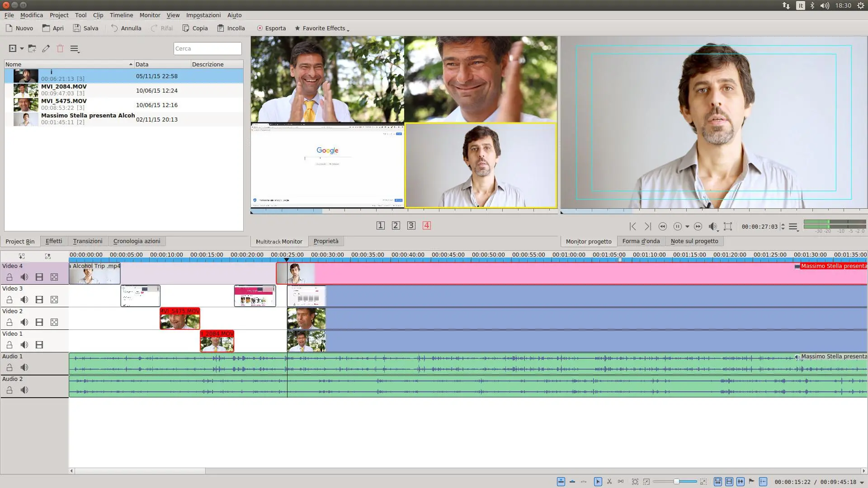
Task: Adjust the timeline zoom slider
Action: (676, 482)
